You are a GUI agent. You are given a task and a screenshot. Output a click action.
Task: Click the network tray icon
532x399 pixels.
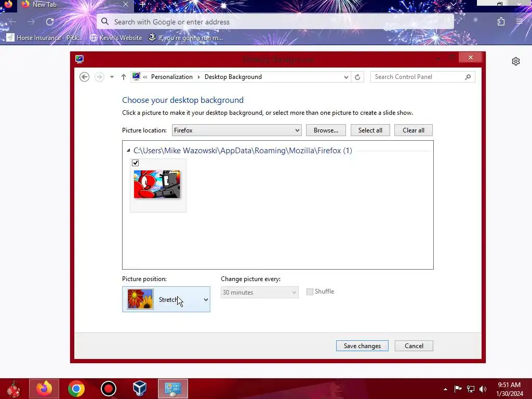[471, 389]
